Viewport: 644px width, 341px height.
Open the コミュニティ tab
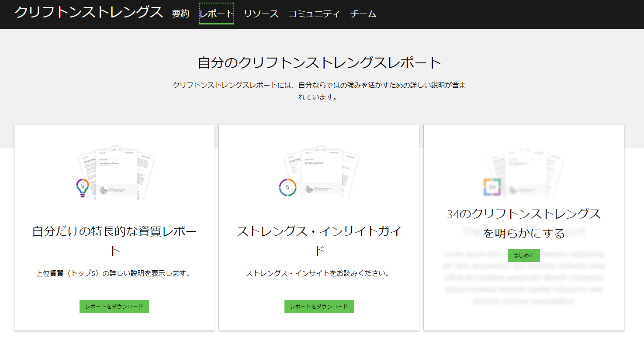[314, 14]
